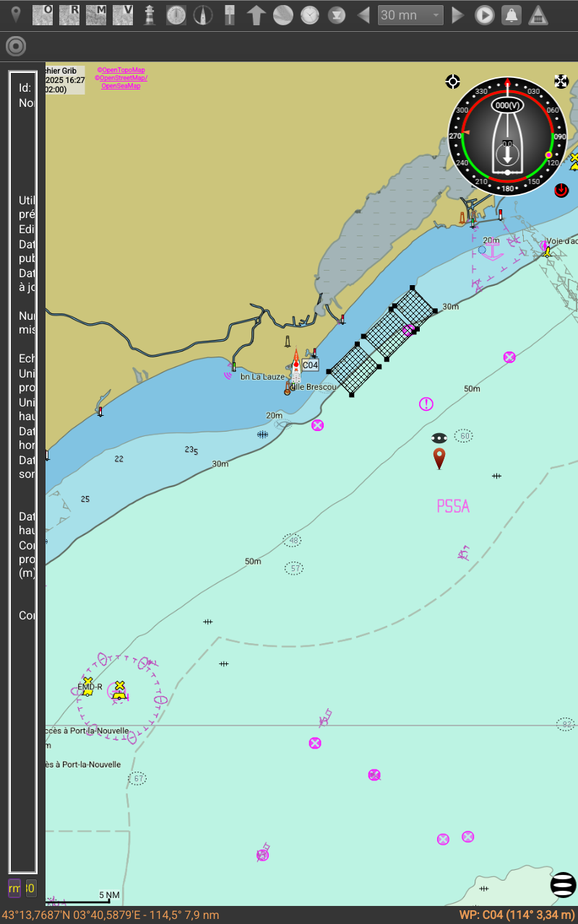The height and width of the screenshot is (924, 578).
Task: Click the lighthouse icon in the toolbar
Action: (150, 15)
